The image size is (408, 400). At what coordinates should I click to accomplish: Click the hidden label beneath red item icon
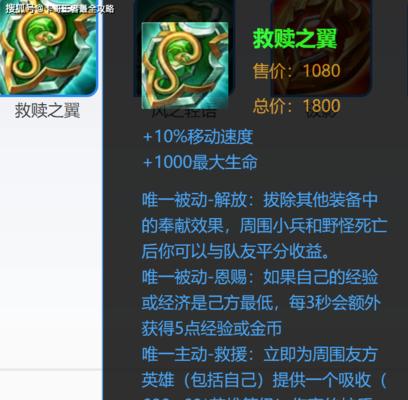click(321, 114)
